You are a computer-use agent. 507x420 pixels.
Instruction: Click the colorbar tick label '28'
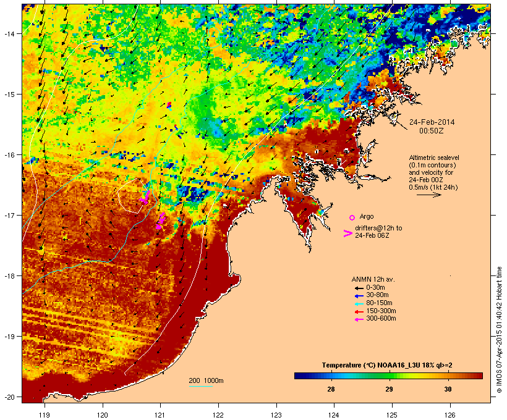(x=331, y=389)
